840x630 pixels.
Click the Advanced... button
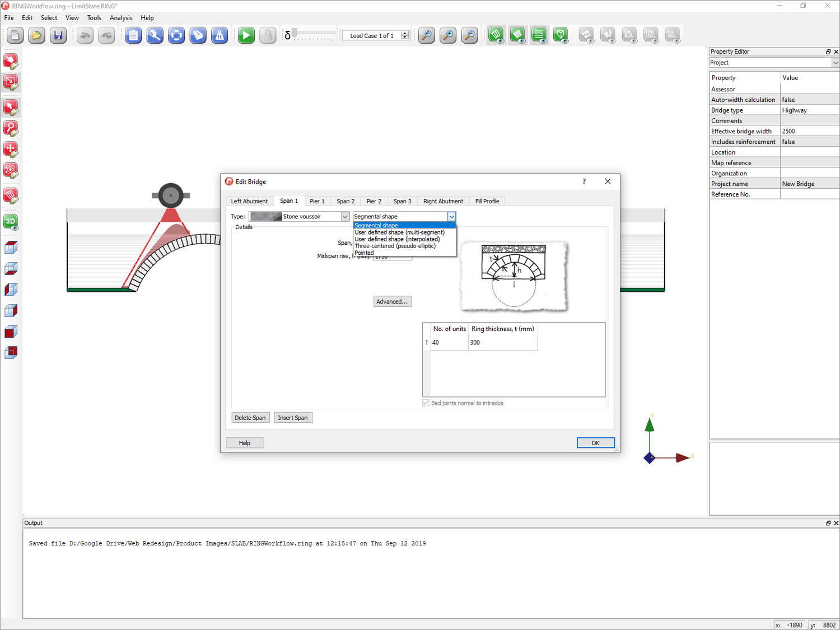pos(392,301)
